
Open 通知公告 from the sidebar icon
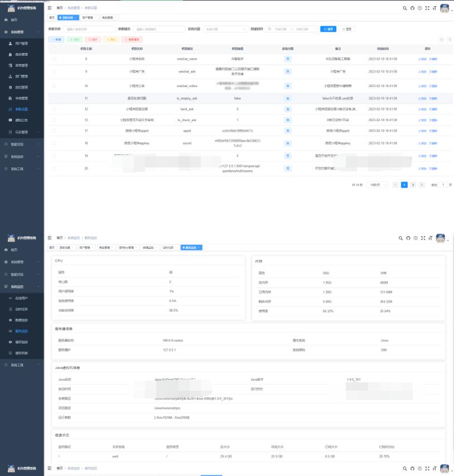pos(10,120)
